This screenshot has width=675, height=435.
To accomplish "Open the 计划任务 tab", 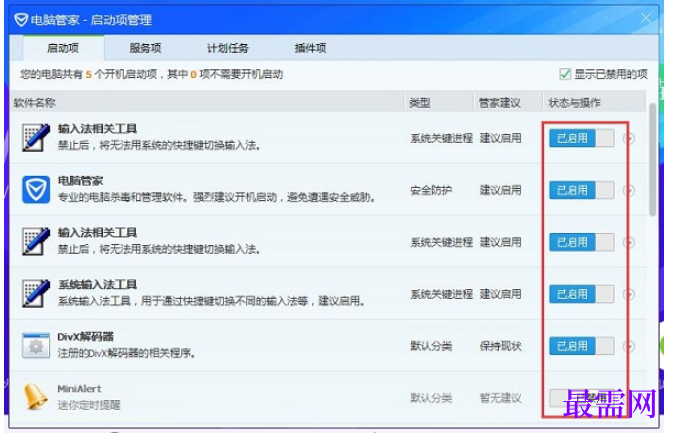I will tap(227, 48).
